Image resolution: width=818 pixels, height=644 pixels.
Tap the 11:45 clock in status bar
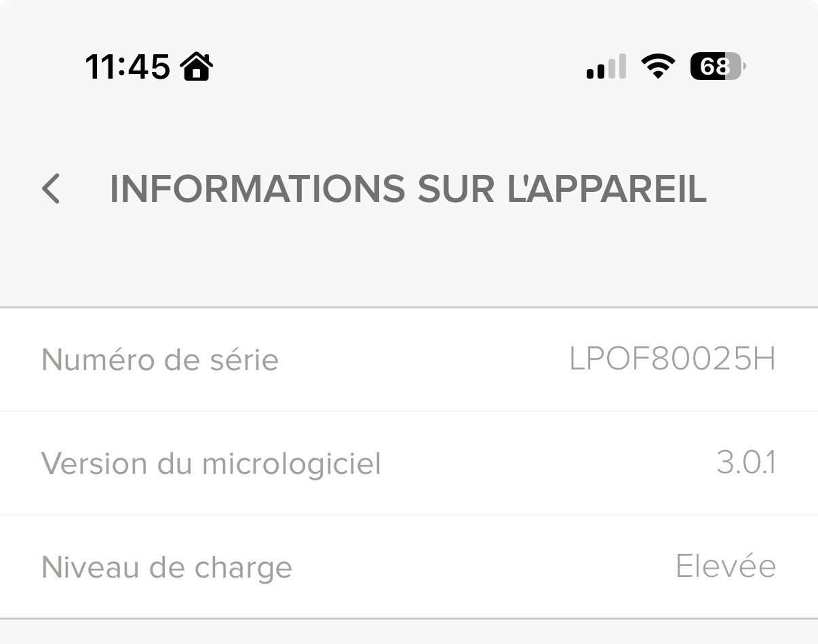click(128, 66)
